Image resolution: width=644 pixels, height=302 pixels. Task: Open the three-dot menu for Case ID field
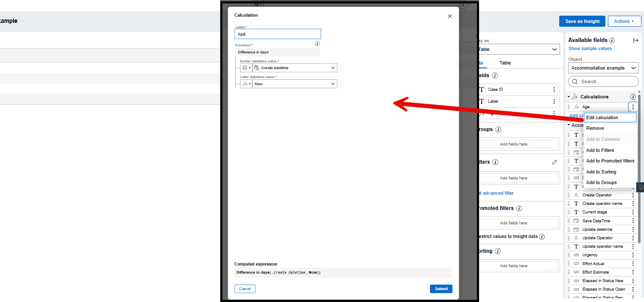[x=554, y=89]
